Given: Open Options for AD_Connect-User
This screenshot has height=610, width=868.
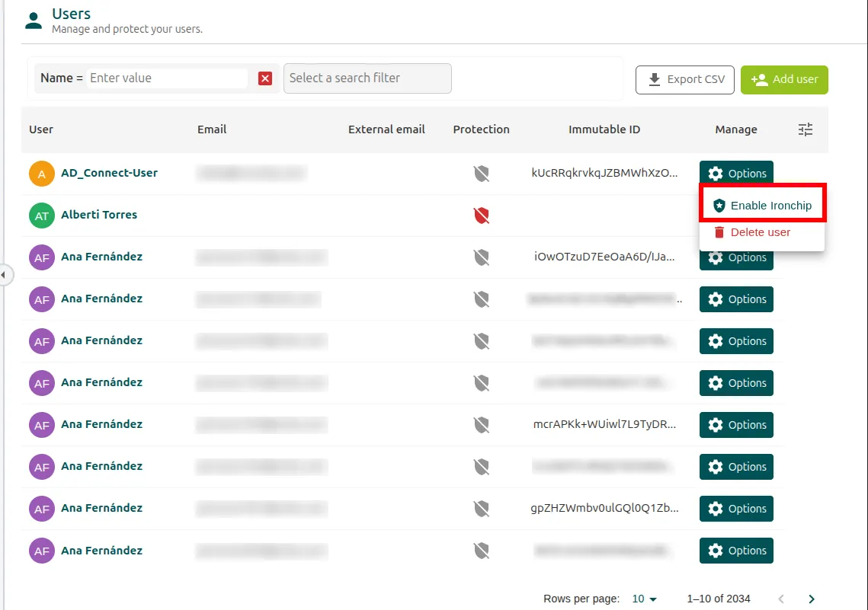Looking at the screenshot, I should [736, 173].
